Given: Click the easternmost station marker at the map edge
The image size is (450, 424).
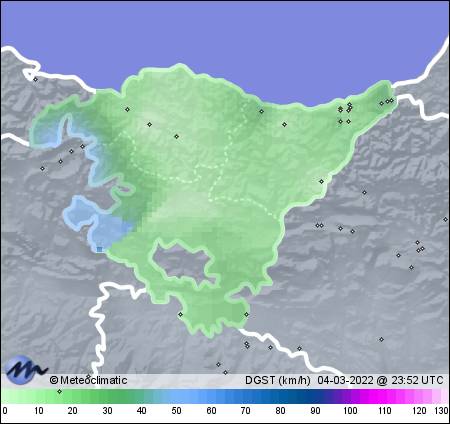Looking at the screenshot, I should coord(445,219).
